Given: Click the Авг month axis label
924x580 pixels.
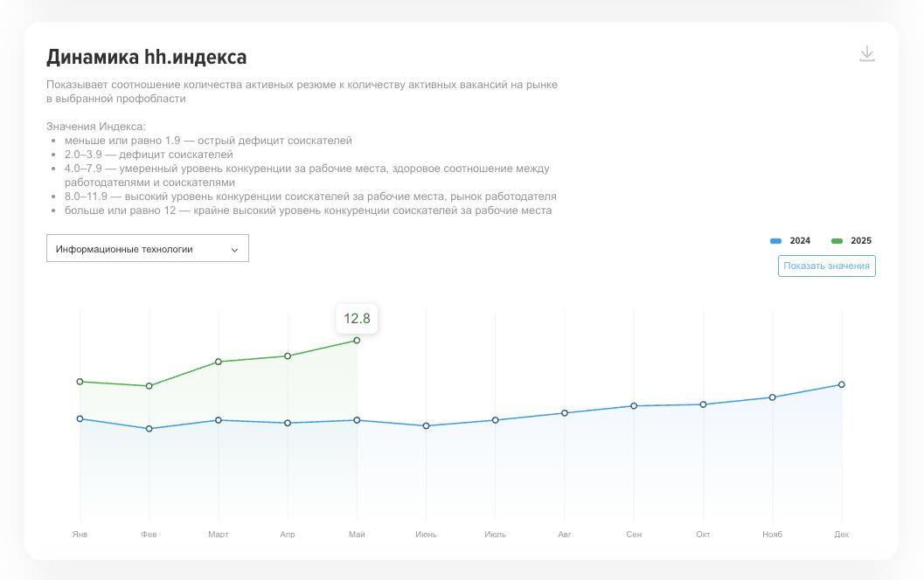Looking at the screenshot, I should [x=565, y=534].
